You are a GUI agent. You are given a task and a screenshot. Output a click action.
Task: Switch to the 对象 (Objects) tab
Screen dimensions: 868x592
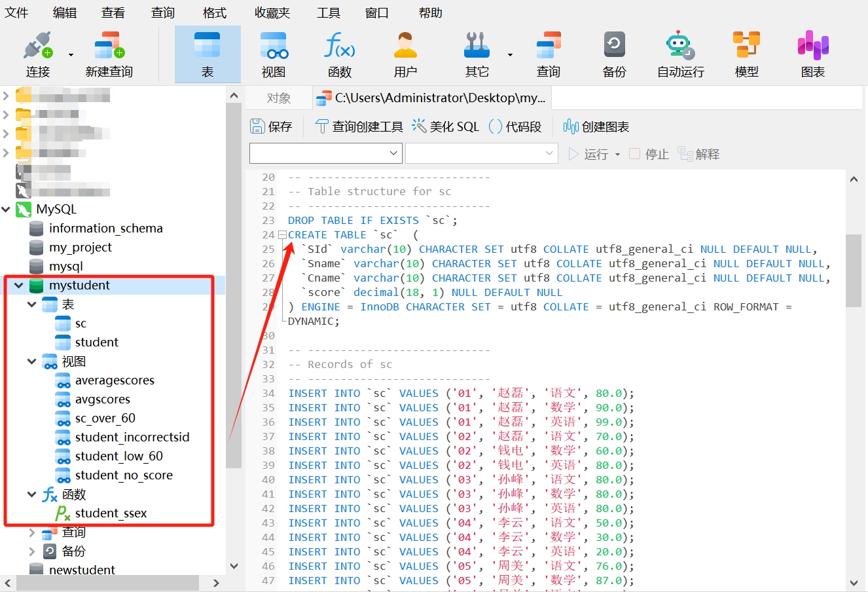pos(279,98)
